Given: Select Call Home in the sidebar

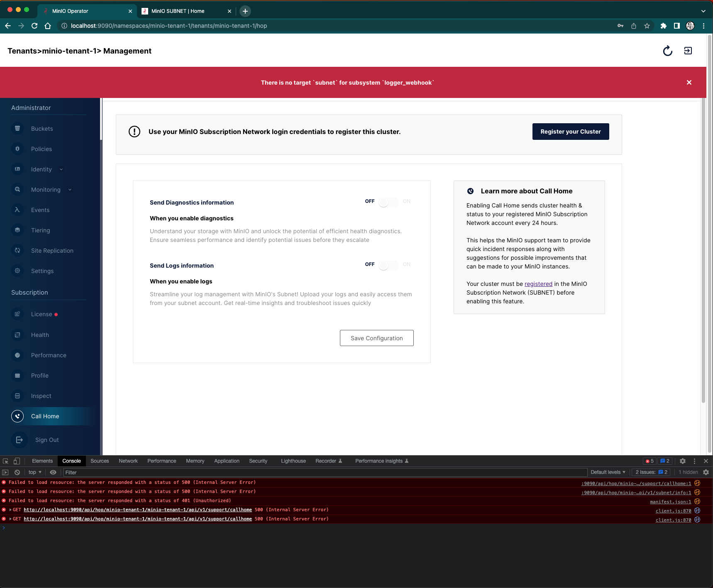Looking at the screenshot, I should (45, 416).
